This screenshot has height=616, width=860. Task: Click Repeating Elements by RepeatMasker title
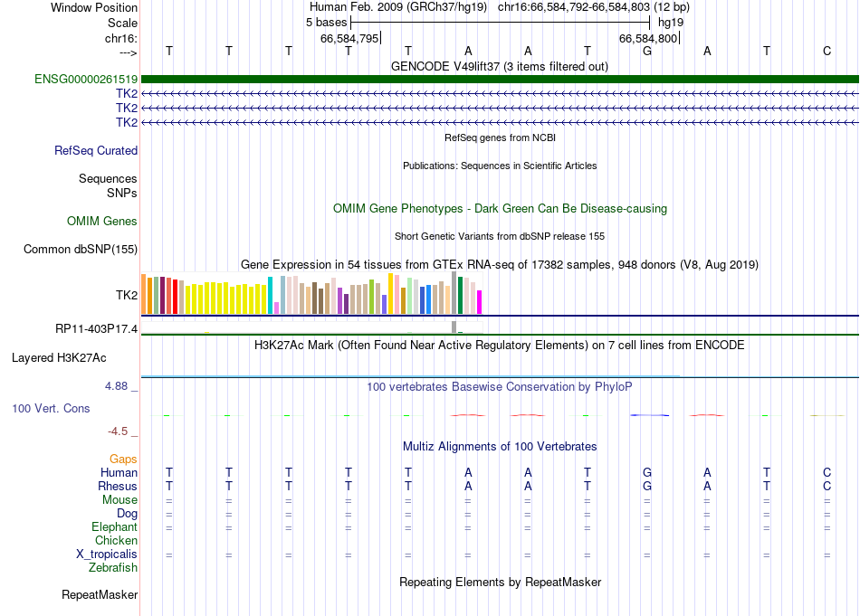[500, 582]
